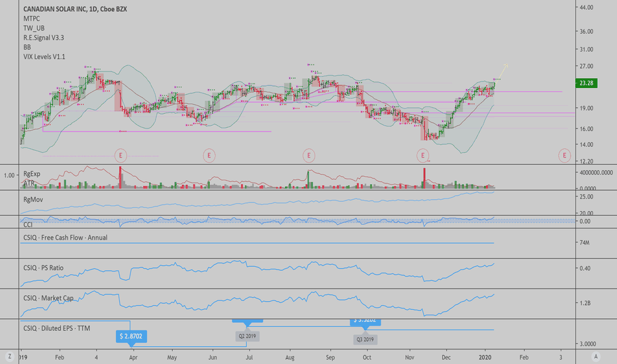Viewport: 617px width, 364px height.
Task: Click the upcoming earnings E marker near March
Action: coord(564,156)
